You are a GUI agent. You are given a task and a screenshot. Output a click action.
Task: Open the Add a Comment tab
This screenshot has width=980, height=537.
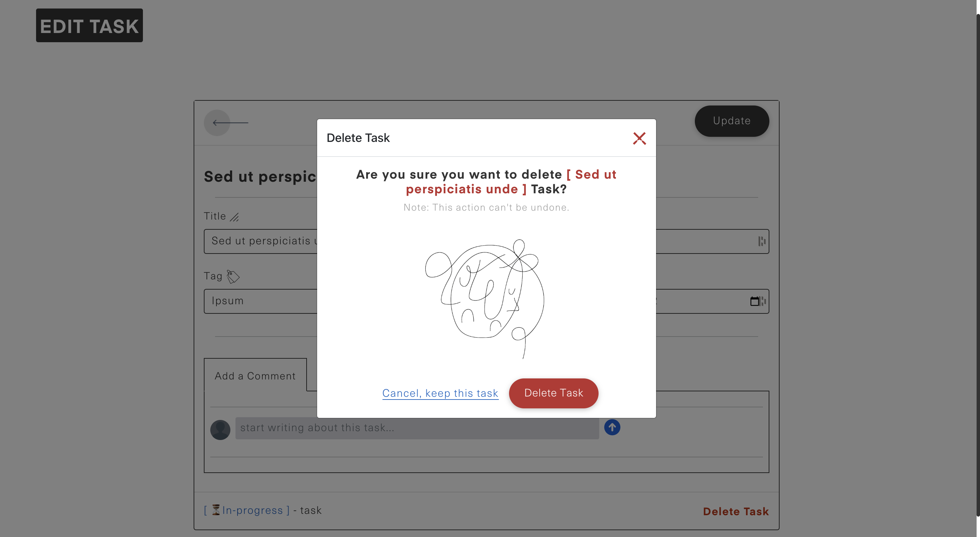pos(255,375)
